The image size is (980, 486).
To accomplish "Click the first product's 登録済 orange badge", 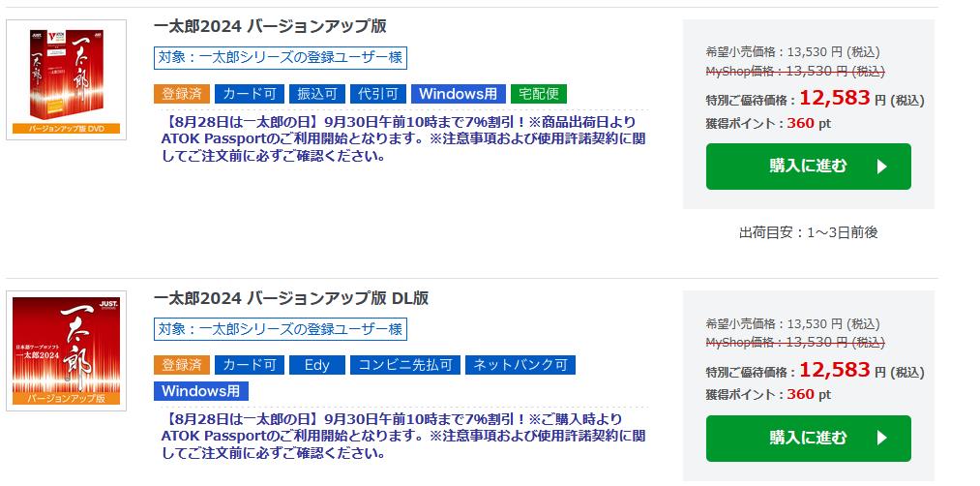I will point(181,94).
